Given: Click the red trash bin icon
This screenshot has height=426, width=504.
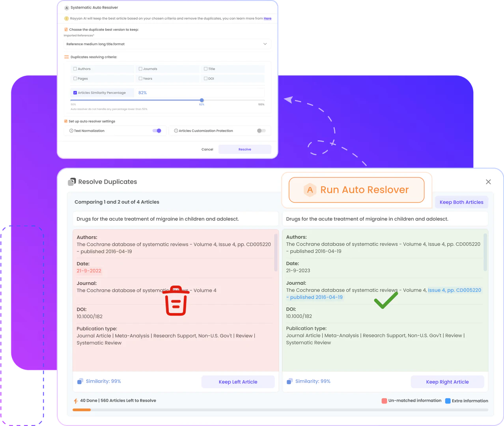Looking at the screenshot, I should pos(176,301).
